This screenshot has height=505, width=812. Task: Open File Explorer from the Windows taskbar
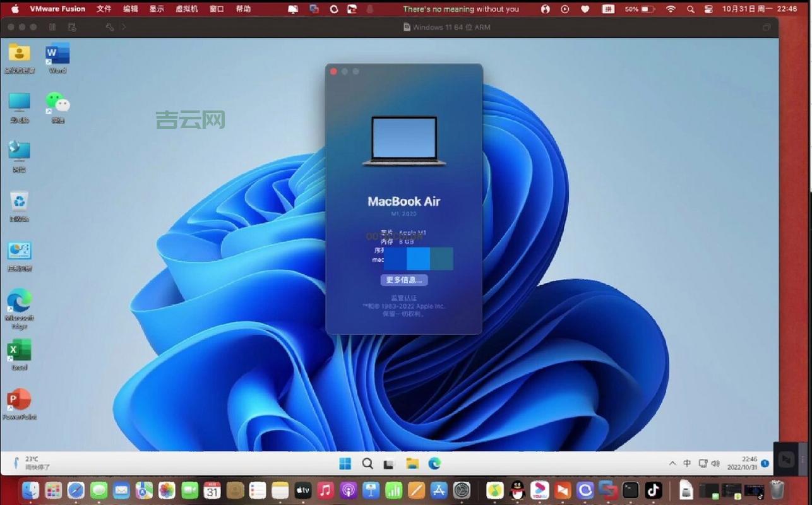tap(412, 463)
